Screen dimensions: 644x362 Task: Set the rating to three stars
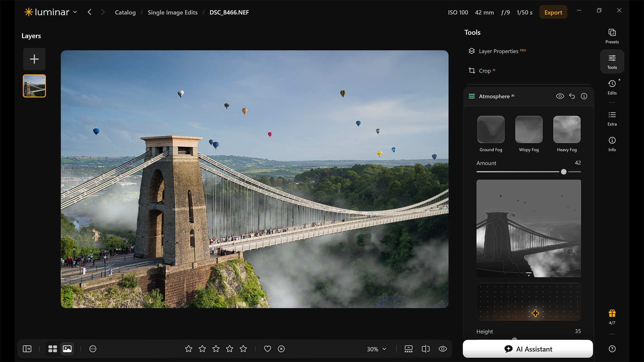[x=216, y=349]
